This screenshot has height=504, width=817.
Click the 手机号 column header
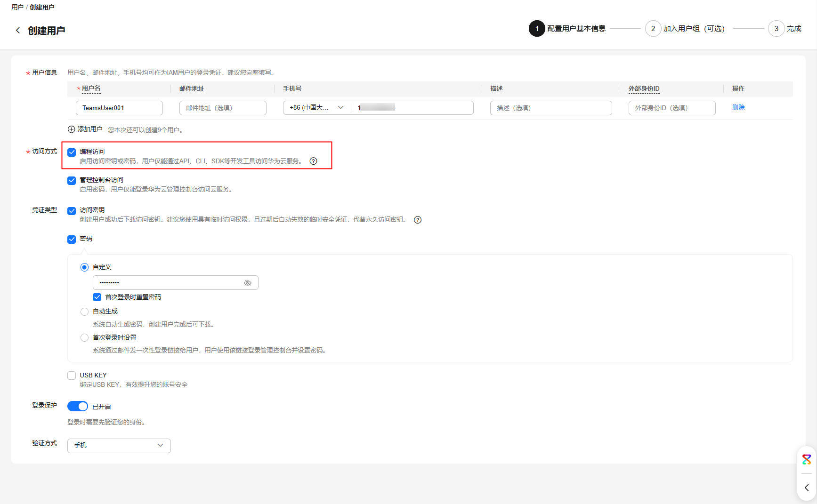(x=292, y=88)
